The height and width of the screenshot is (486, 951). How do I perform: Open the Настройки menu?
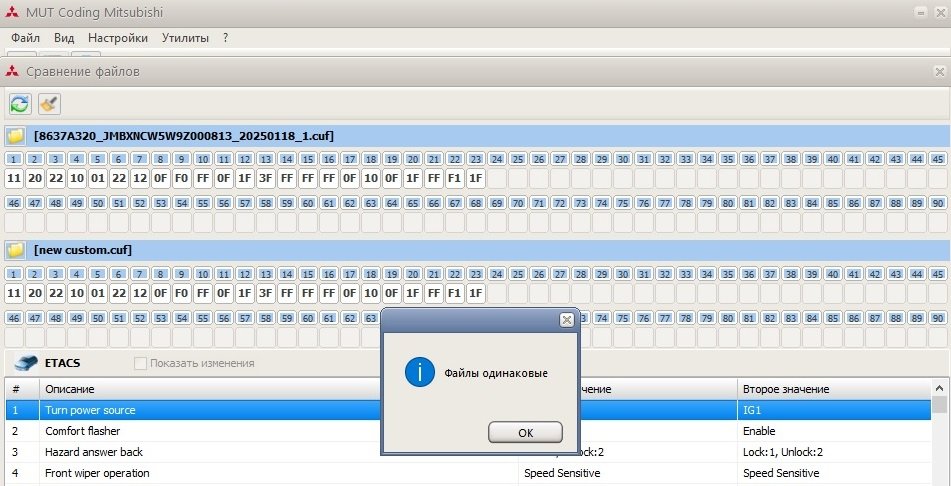[118, 38]
